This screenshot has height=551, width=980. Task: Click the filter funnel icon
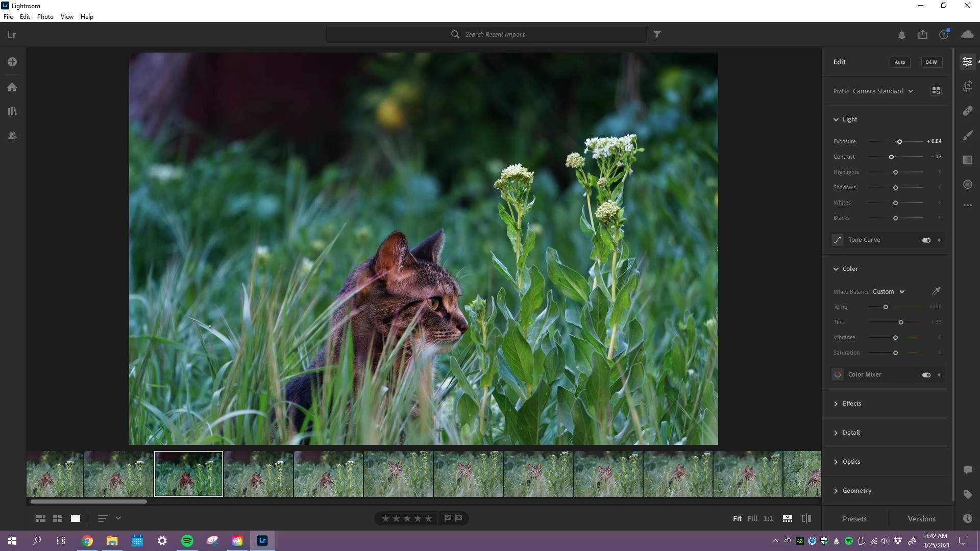point(657,34)
